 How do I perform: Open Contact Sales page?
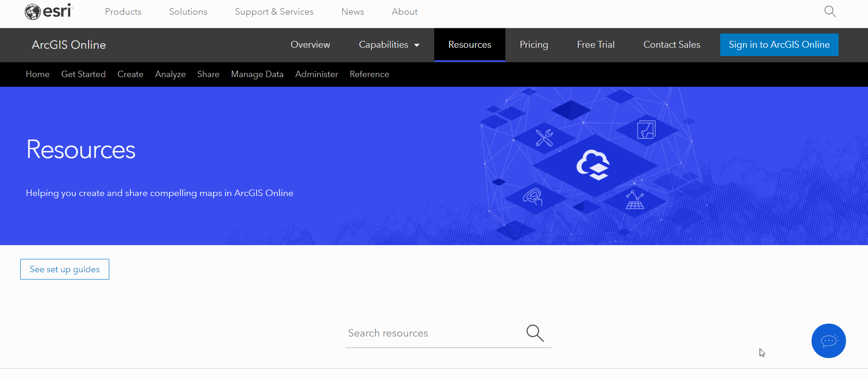[x=672, y=45]
